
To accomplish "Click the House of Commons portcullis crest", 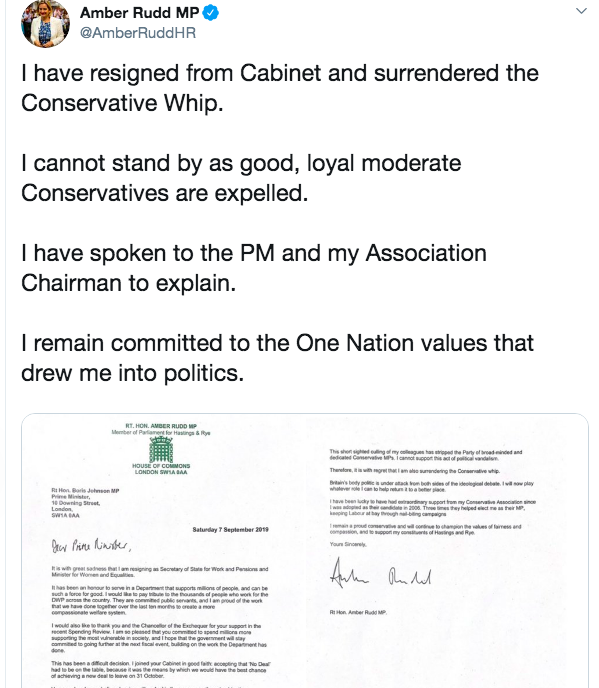I will [161, 449].
